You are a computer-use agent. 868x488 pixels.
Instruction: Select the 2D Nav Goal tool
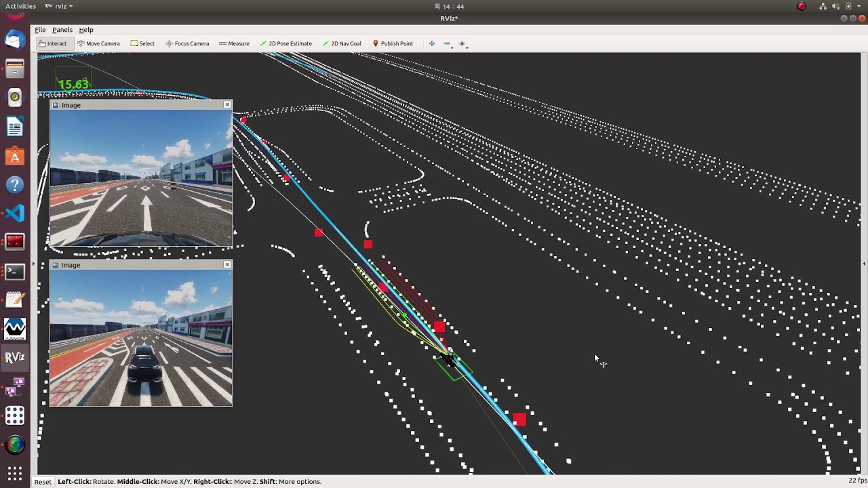pyautogui.click(x=342, y=43)
